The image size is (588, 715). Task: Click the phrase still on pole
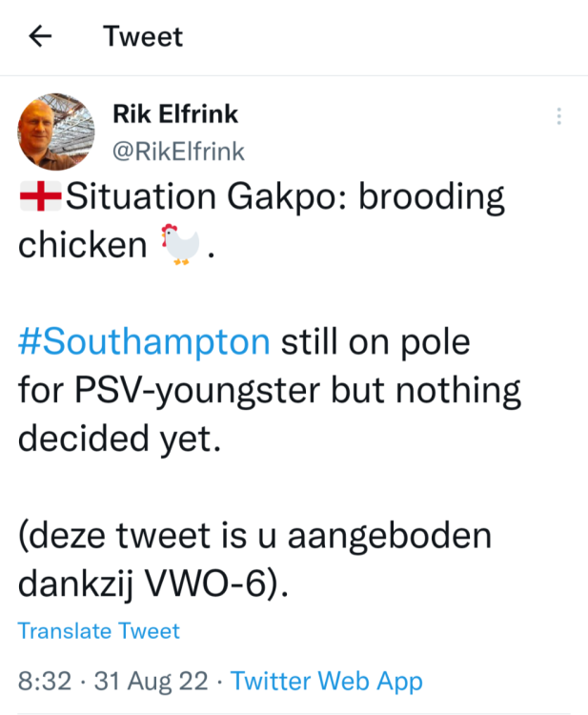coord(375,343)
